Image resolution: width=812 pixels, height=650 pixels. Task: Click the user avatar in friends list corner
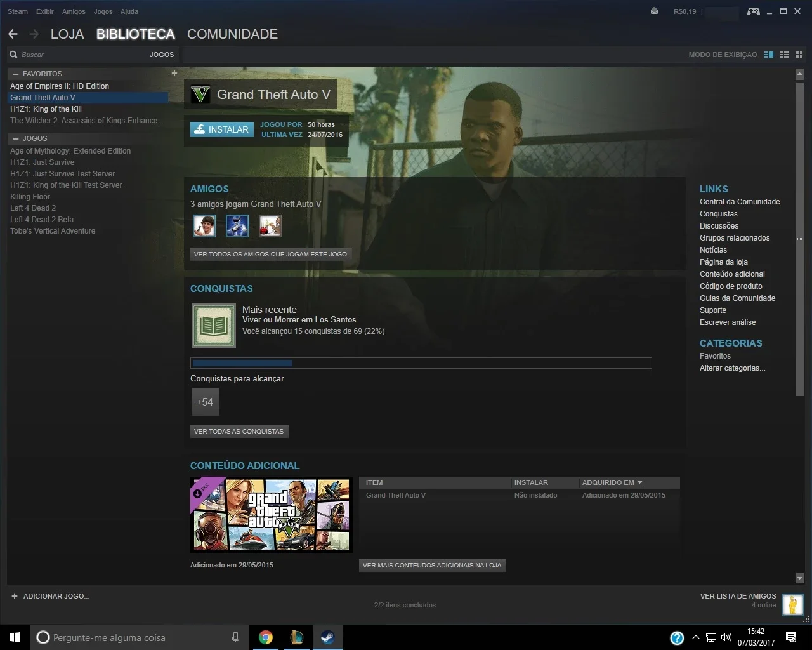pyautogui.click(x=792, y=605)
